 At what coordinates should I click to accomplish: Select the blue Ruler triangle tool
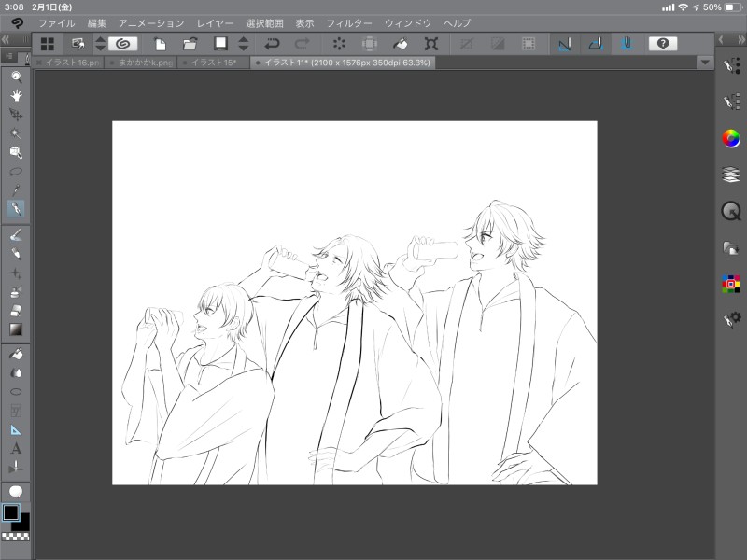pos(16,430)
